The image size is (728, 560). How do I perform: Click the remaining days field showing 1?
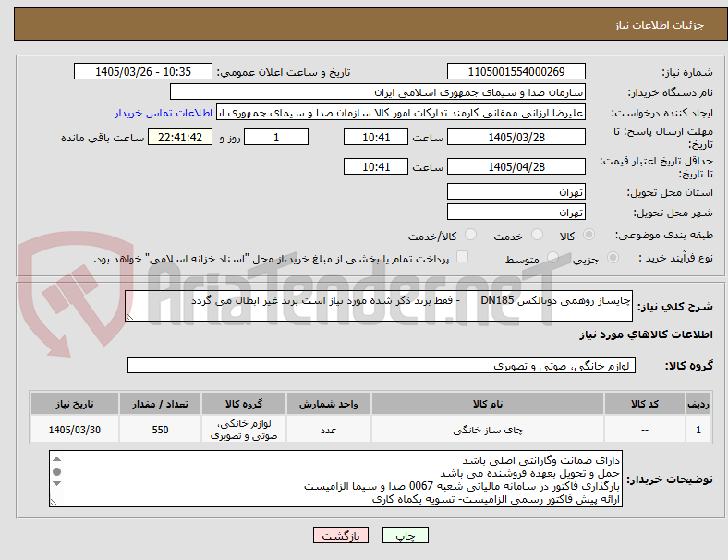[x=276, y=137]
